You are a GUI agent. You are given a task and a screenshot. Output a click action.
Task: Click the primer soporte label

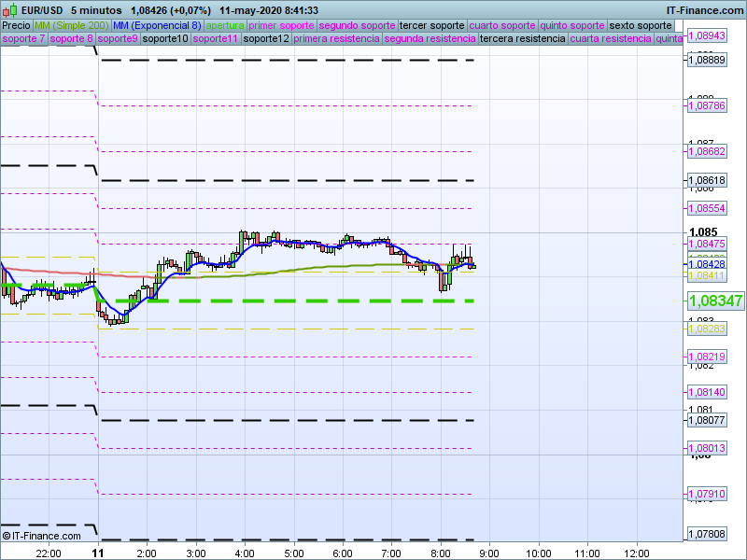coord(282,25)
